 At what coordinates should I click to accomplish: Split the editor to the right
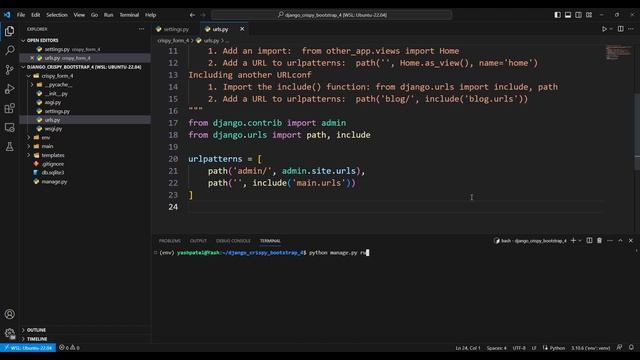tap(620, 29)
